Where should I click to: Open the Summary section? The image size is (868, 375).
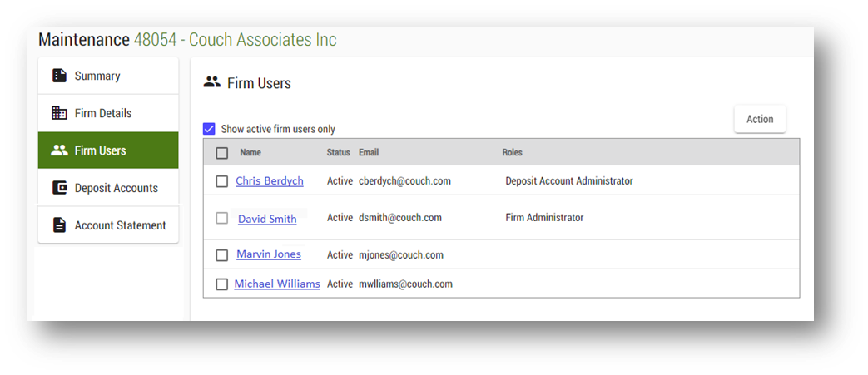[x=97, y=76]
